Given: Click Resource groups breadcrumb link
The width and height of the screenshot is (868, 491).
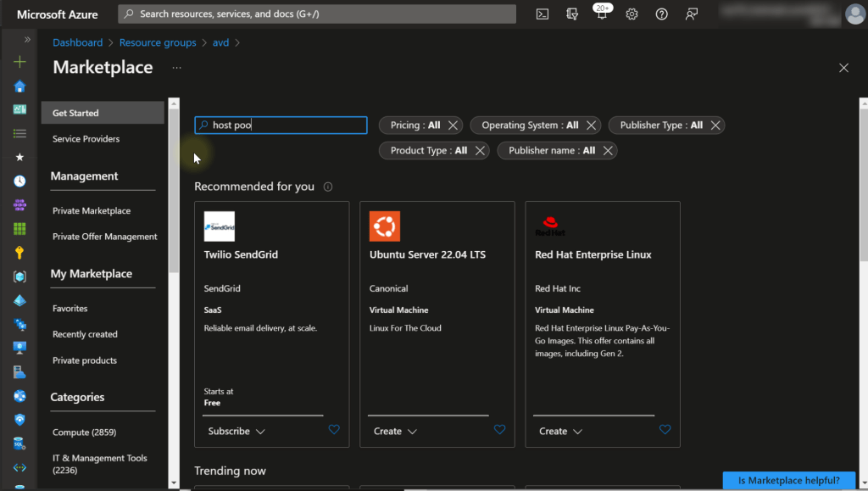Looking at the screenshot, I should 158,42.
